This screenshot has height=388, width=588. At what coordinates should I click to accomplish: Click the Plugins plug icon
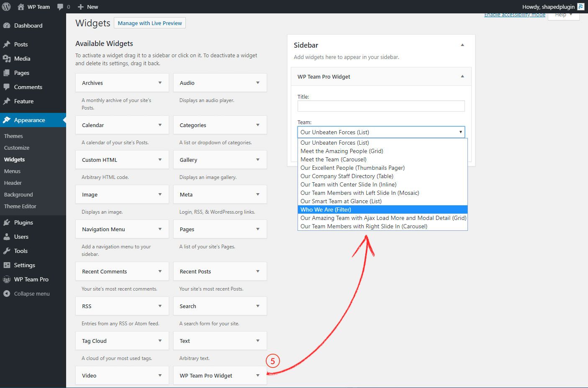(x=7, y=222)
